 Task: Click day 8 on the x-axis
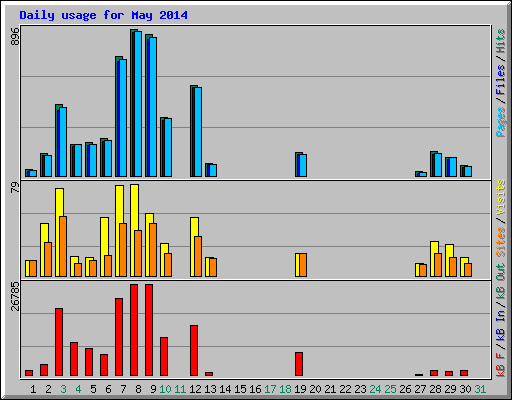point(138,389)
